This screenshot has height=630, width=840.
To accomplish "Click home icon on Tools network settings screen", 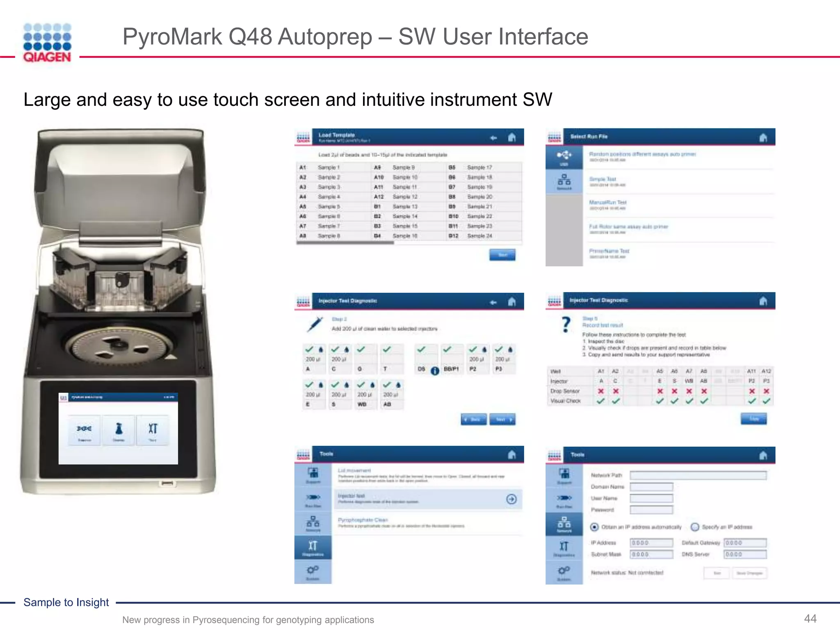I will pos(763,455).
